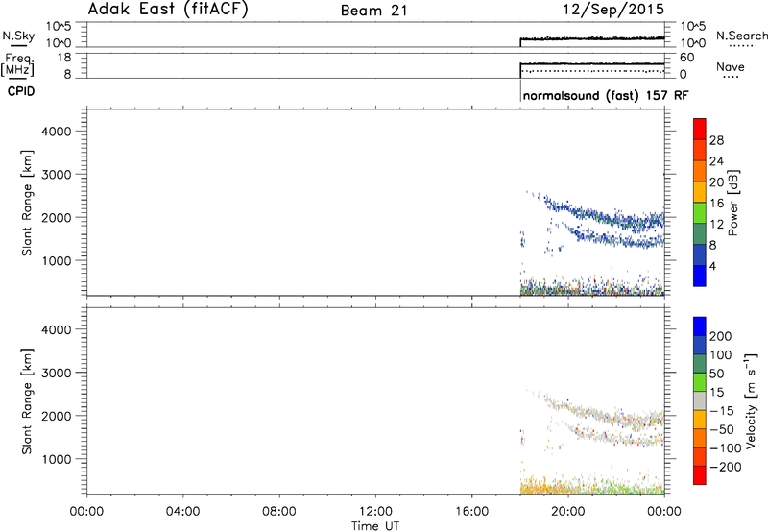
Task: Click the gray -15 to 15 velocity swatch
Action: pos(700,400)
